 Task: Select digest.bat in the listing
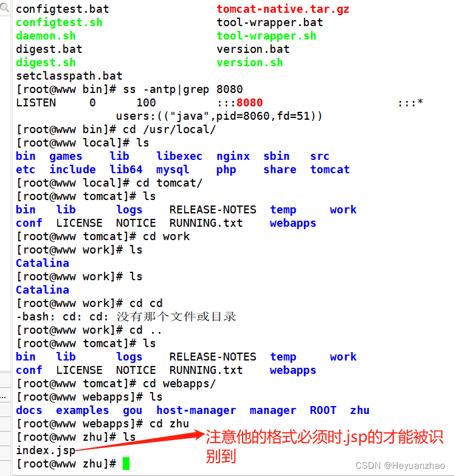(49, 49)
